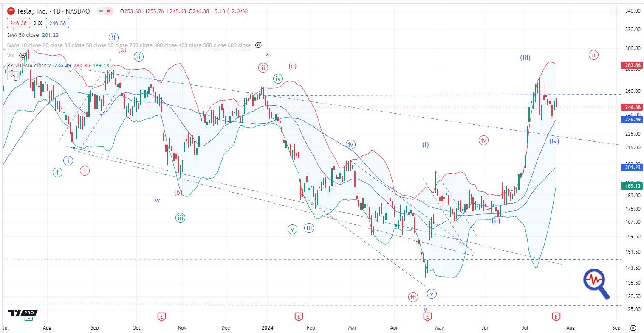Viewport: 644px width, 333px height.
Task: Select the blue (iii) wave label
Action: (525, 57)
